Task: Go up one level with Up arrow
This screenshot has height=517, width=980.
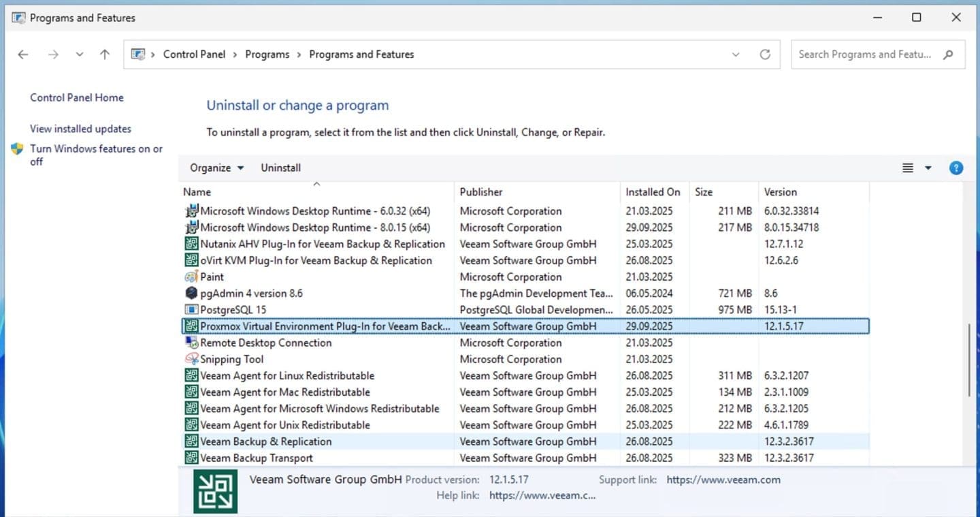Action: pyautogui.click(x=105, y=54)
